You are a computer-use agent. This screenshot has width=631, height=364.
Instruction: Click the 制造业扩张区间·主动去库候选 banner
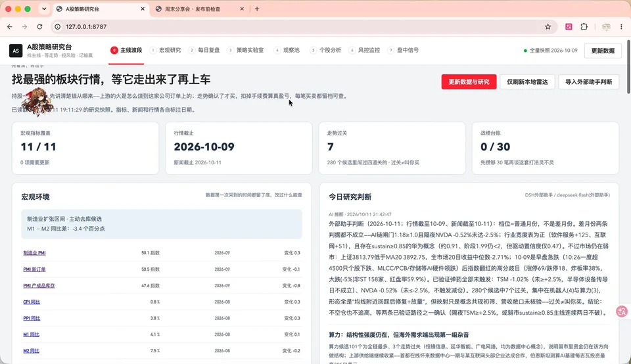click(x=162, y=224)
